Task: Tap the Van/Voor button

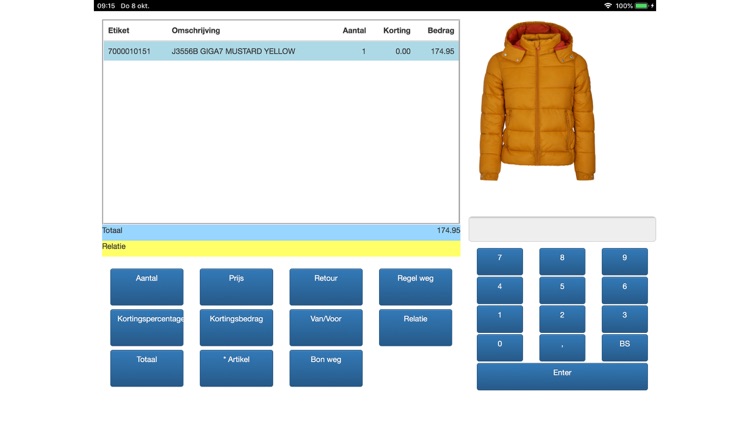Action: click(x=326, y=327)
